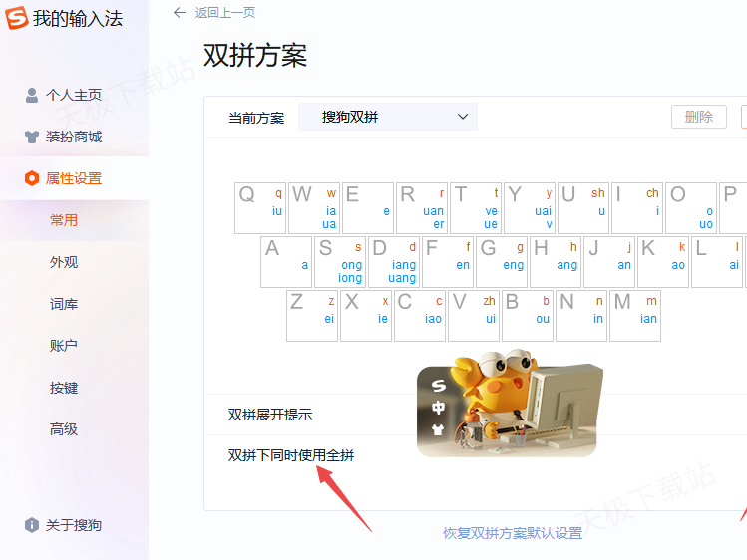
Task: Click the crab mascot computer image
Action: (510, 404)
